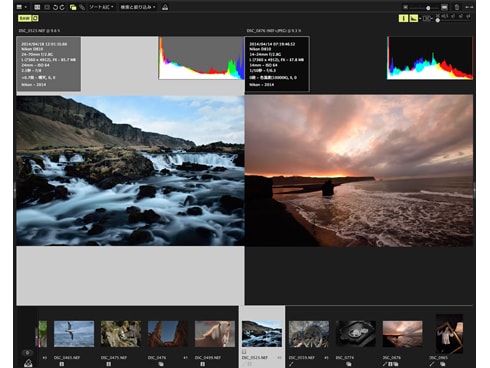Click stack icon below DSC_0476 label
Screen dimensions: 490x368
click(161, 364)
